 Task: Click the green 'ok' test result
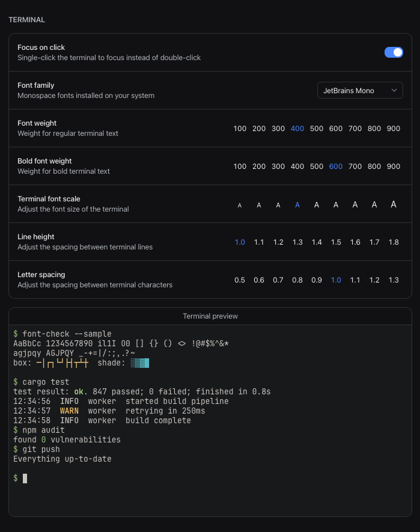pyautogui.click(x=79, y=391)
